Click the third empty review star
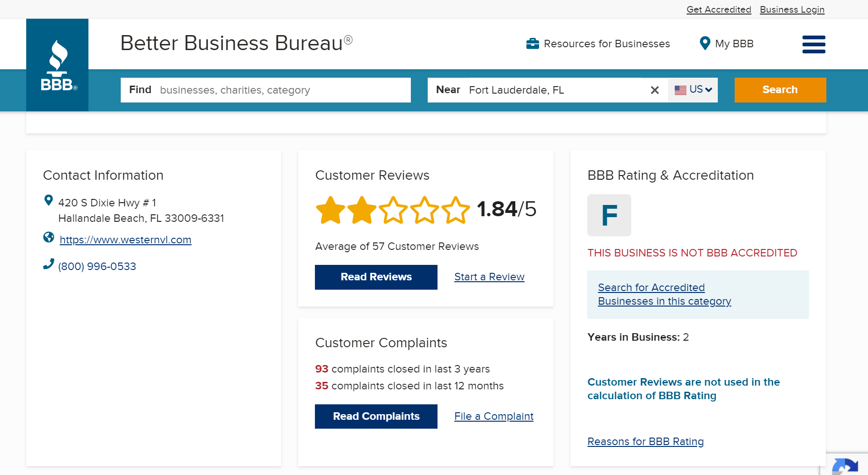Screen dimensions: 868x475 tap(393, 210)
